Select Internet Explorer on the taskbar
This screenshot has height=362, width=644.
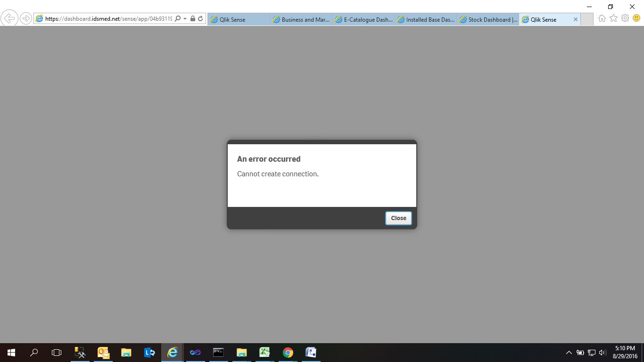[x=173, y=353]
